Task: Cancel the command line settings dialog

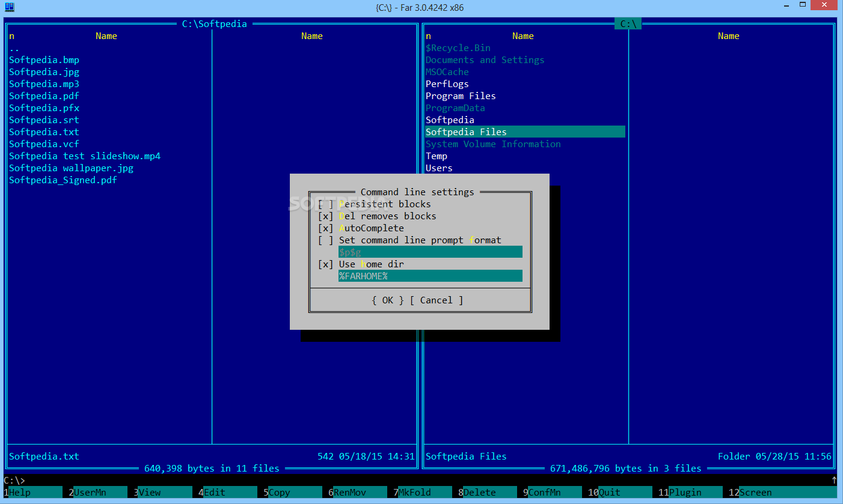Action: pyautogui.click(x=437, y=300)
